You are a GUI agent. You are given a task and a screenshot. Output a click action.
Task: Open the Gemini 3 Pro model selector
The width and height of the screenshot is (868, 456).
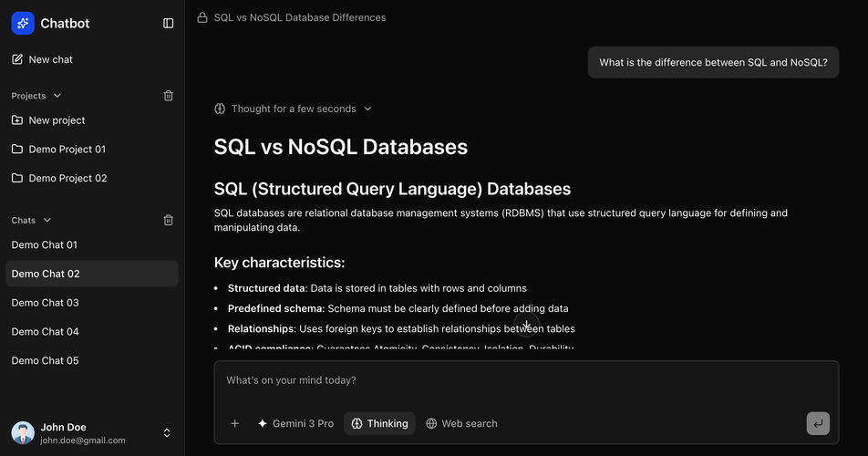pyautogui.click(x=295, y=423)
